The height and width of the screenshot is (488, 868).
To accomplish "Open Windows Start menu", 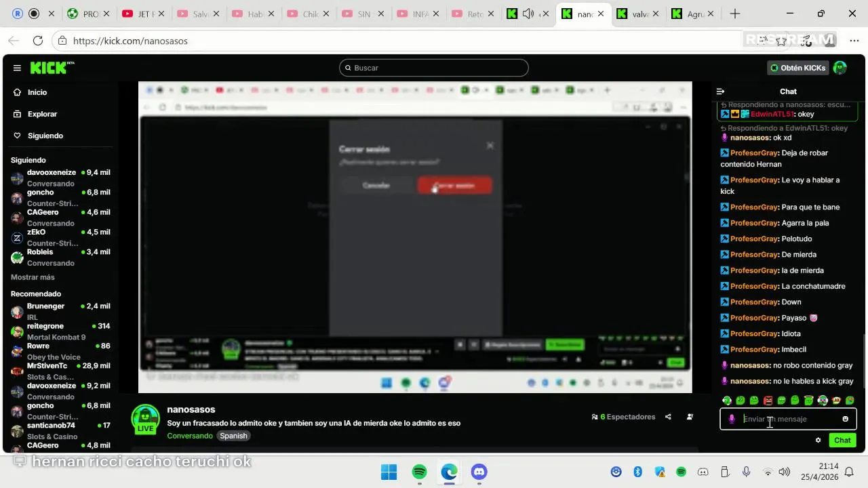I will click(x=389, y=472).
